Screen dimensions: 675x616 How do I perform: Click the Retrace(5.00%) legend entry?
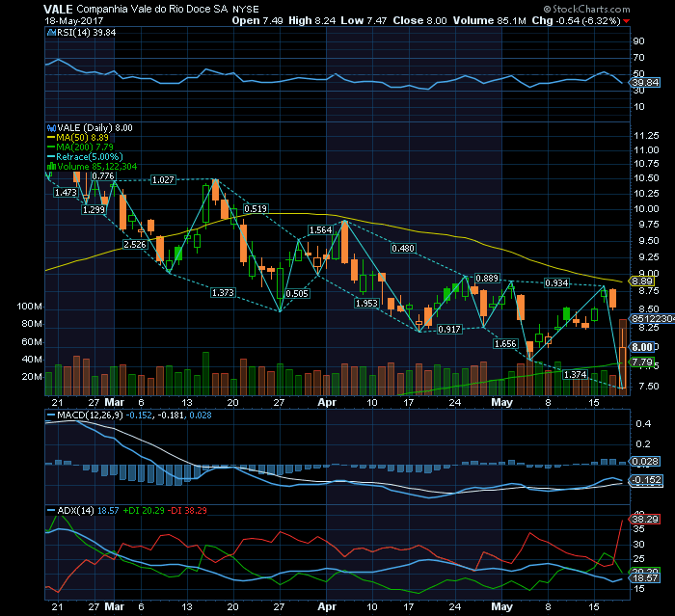click(85, 157)
